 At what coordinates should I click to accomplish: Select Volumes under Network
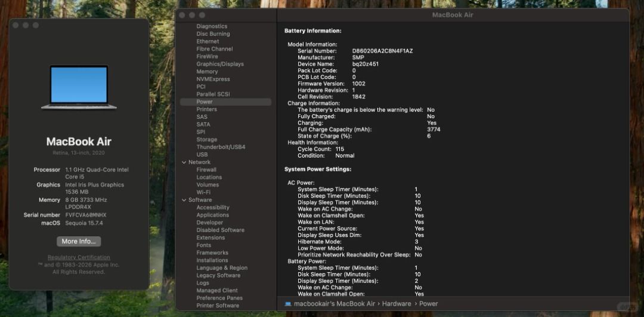[208, 185]
